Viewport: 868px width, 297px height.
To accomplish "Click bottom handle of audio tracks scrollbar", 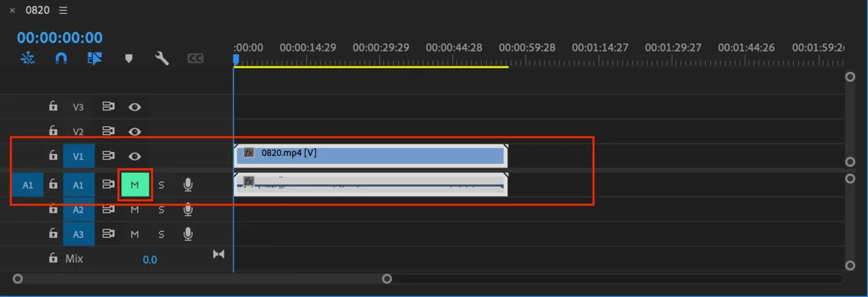I will [x=850, y=265].
